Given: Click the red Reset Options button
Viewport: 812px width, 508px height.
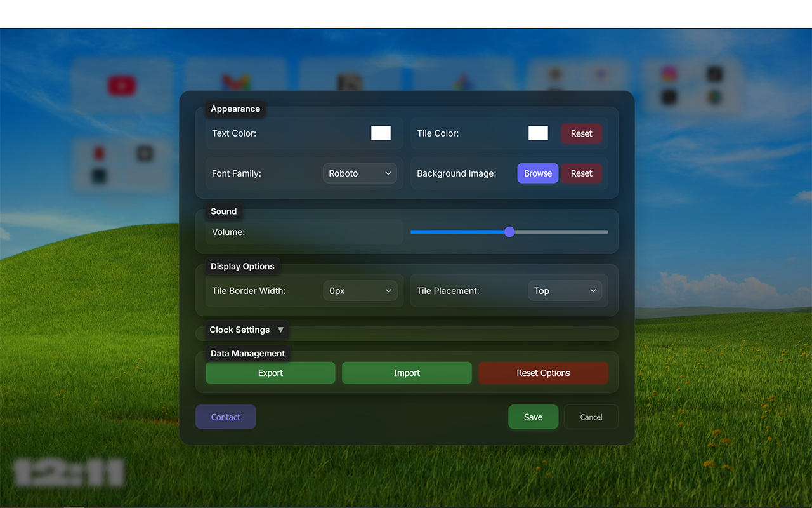Looking at the screenshot, I should tap(543, 373).
